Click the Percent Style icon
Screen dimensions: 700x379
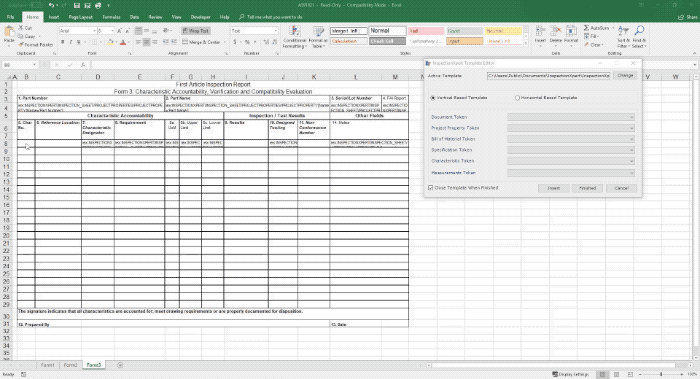(x=247, y=42)
